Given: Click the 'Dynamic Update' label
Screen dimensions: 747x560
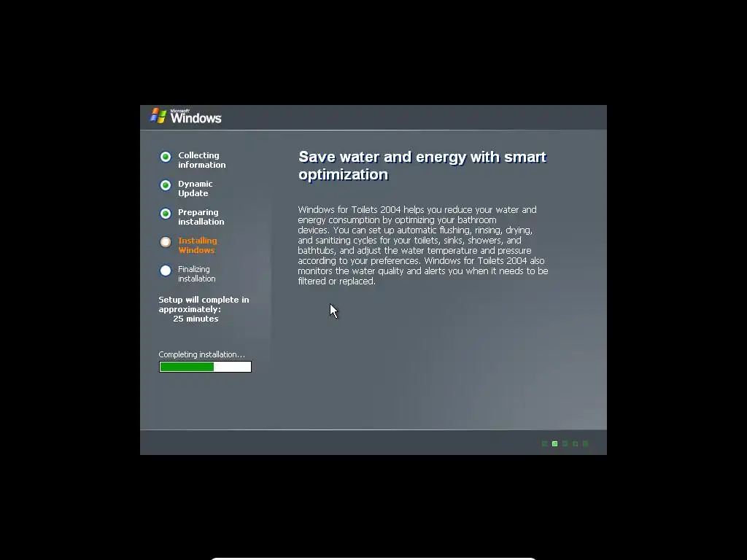Looking at the screenshot, I should (196, 189).
